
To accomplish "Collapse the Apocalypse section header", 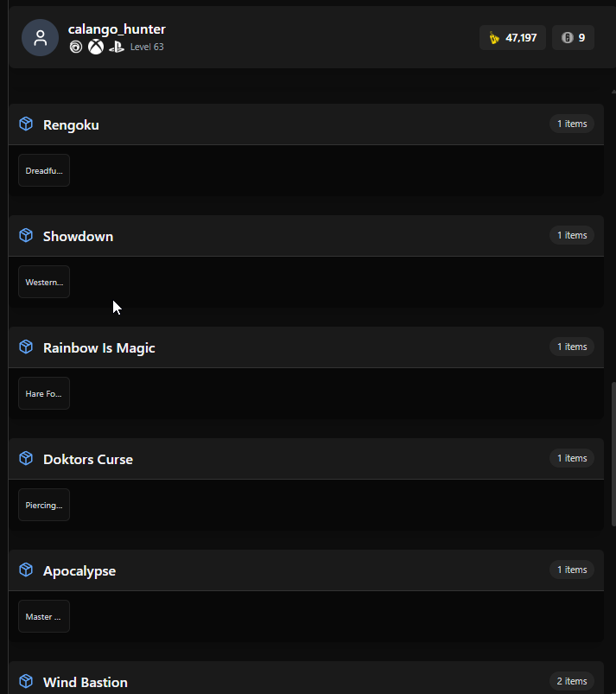I will (306, 570).
